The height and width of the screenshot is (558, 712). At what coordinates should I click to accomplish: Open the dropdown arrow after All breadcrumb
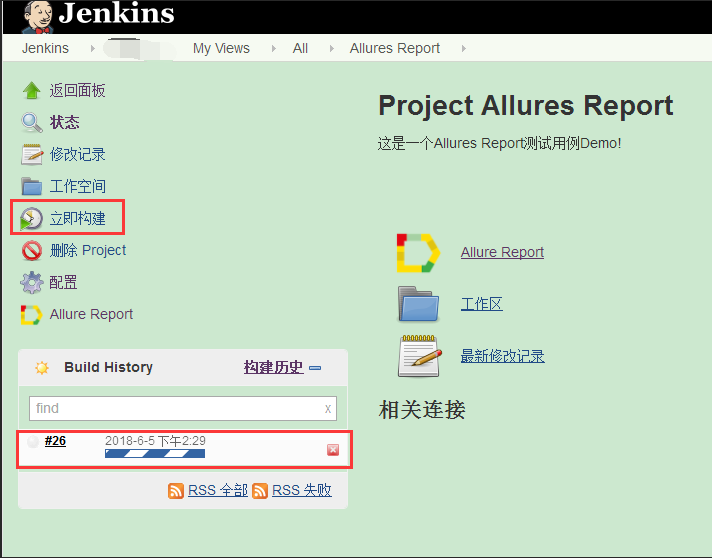tap(331, 48)
